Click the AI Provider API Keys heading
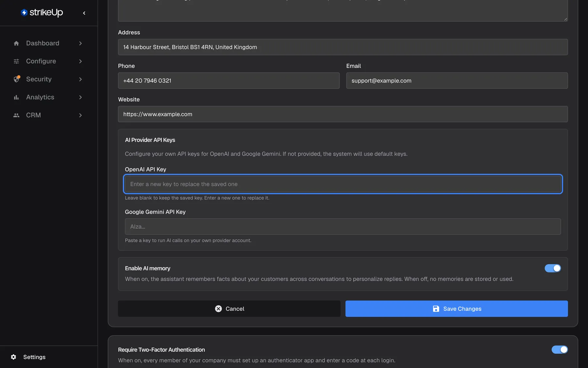This screenshot has height=368, width=588. tap(150, 140)
